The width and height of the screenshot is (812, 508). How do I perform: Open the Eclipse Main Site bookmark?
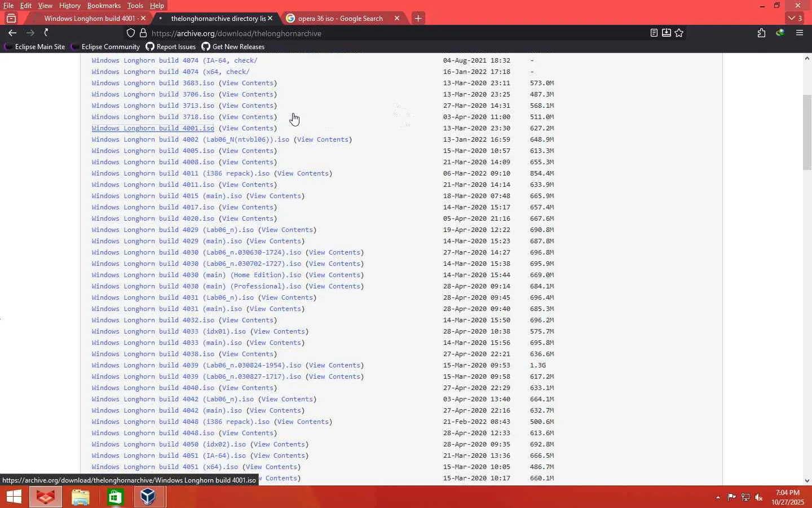tap(34, 47)
